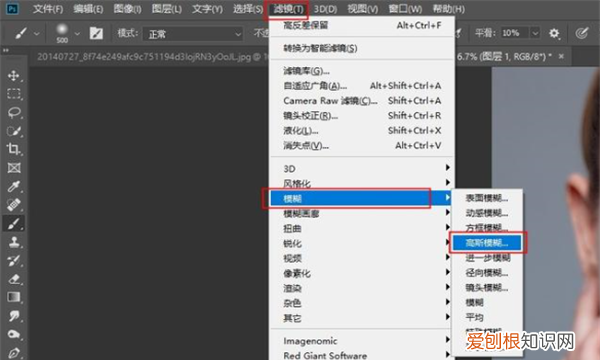
Task: Open the 视图(V) menu
Action: click(363, 9)
